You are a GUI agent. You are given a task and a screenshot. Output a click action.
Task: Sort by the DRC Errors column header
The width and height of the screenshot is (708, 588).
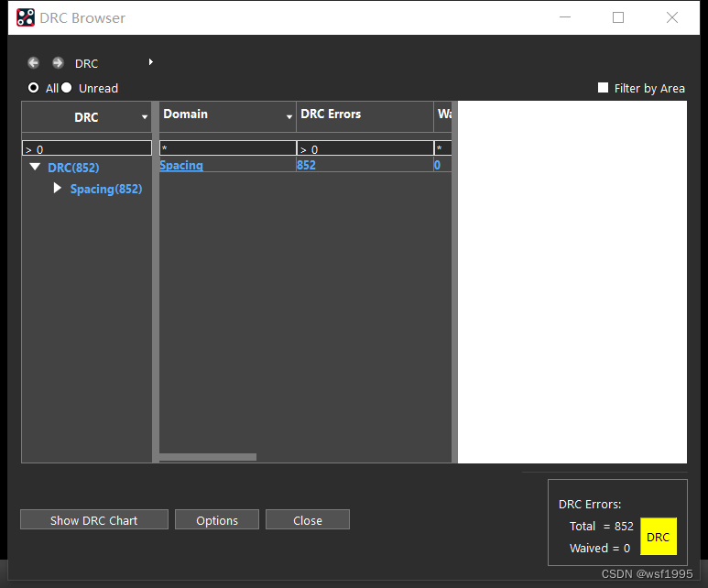pyautogui.click(x=331, y=114)
